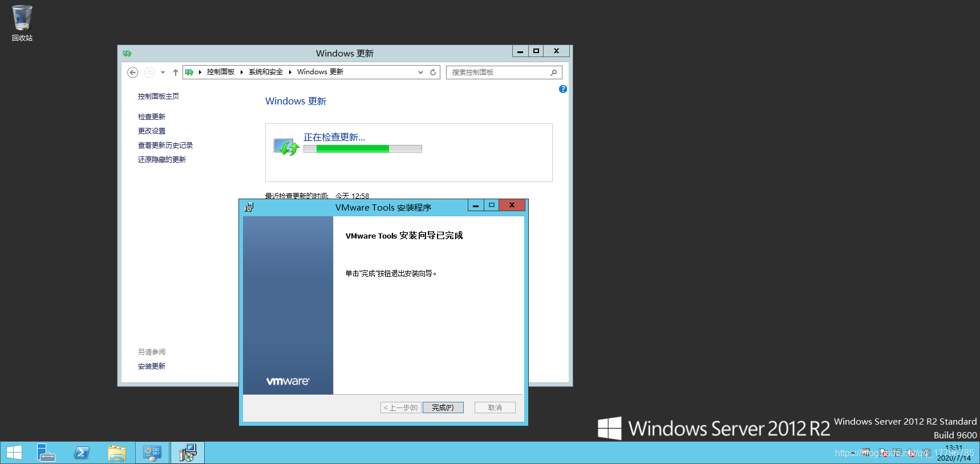Open File Explorer from taskbar
The width and height of the screenshot is (980, 464).
(117, 453)
